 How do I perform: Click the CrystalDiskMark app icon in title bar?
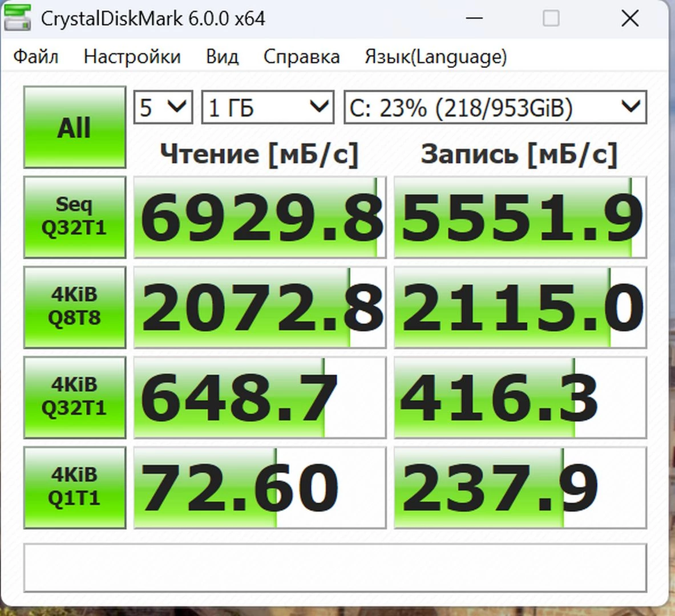17,18
